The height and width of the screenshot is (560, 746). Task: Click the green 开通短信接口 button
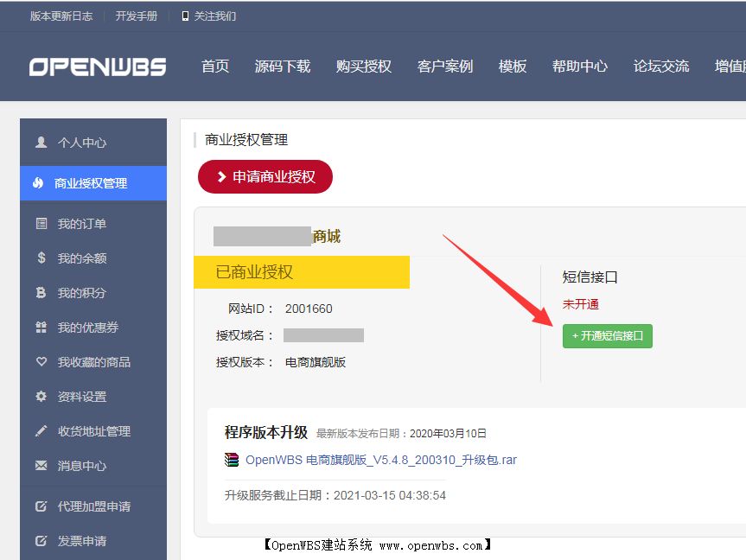point(607,336)
